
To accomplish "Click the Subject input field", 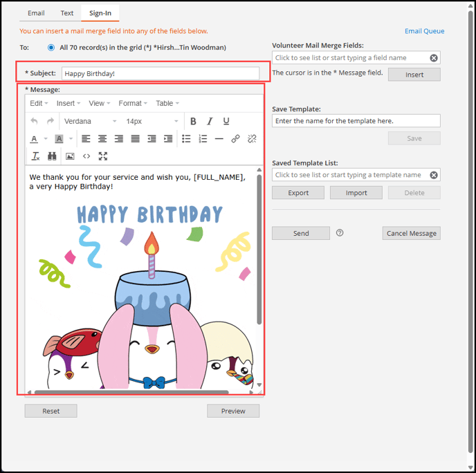I will (161, 73).
